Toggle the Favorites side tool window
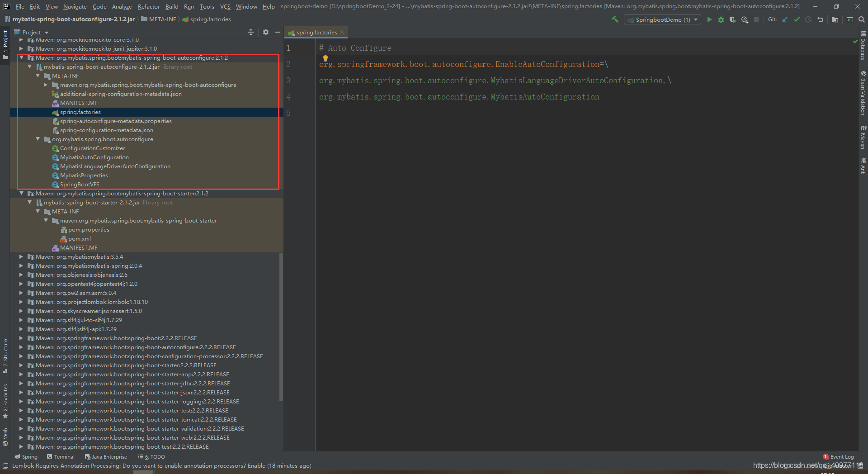The image size is (868, 474). [x=5, y=401]
